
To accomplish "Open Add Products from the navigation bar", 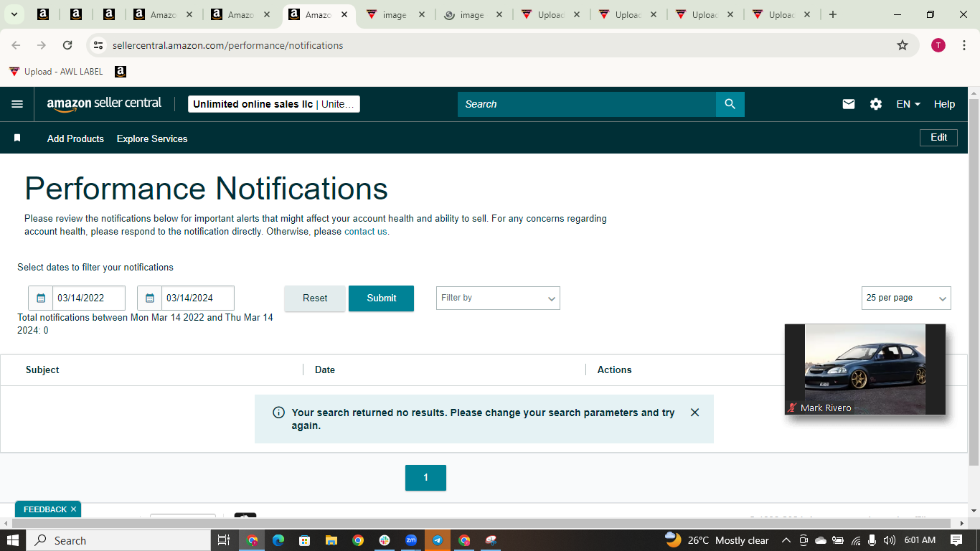I will (75, 138).
